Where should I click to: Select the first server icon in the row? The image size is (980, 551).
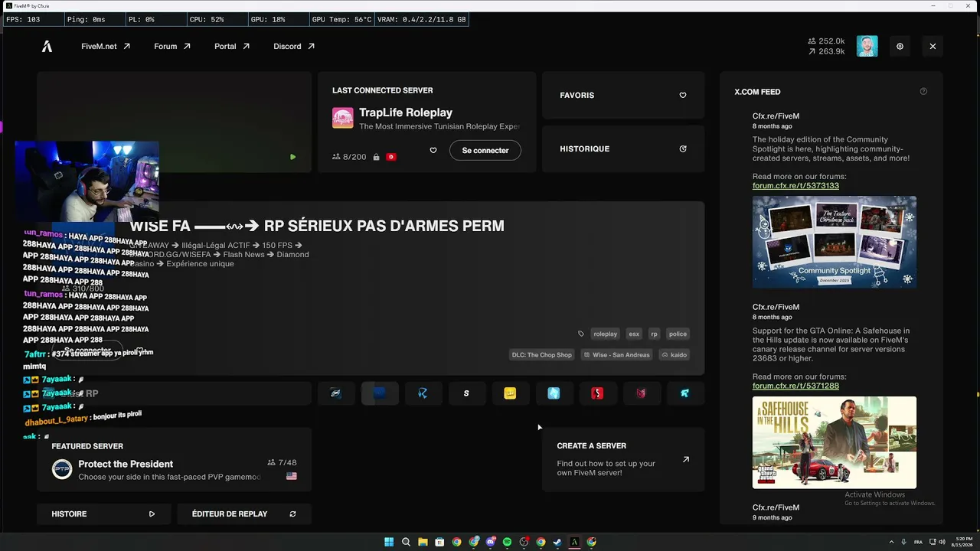click(335, 393)
